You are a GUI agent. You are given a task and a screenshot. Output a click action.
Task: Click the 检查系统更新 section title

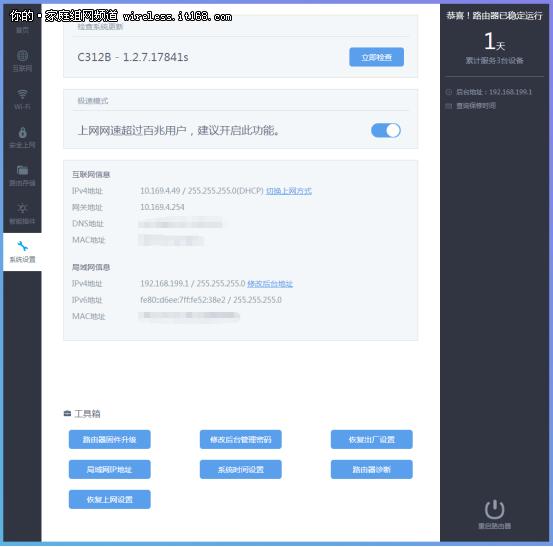click(100, 27)
